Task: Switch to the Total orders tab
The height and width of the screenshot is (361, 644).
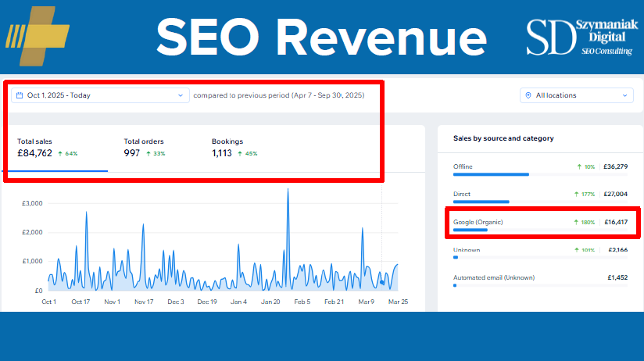Action: 148,148
